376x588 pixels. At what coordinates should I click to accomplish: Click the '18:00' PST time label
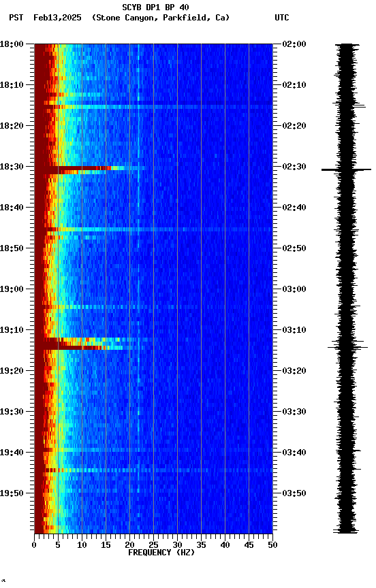[x=12, y=44]
